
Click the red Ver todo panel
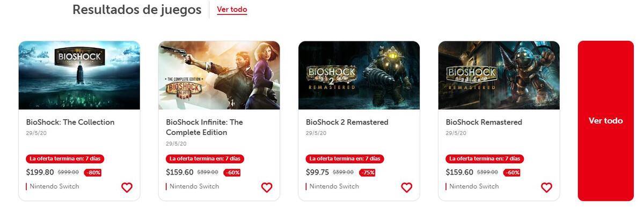click(605, 121)
